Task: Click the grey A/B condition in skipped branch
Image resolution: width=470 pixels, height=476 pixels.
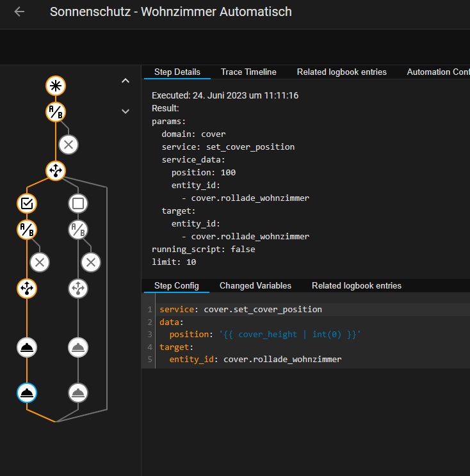Action: 78,229
